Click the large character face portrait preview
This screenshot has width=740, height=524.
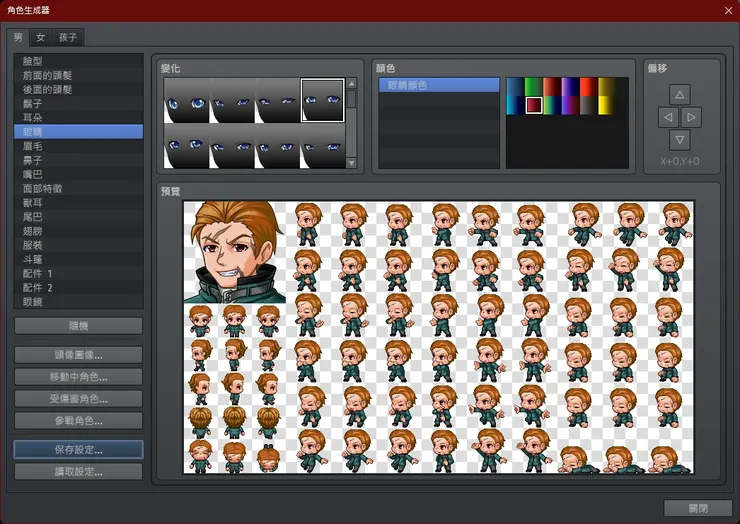point(234,251)
